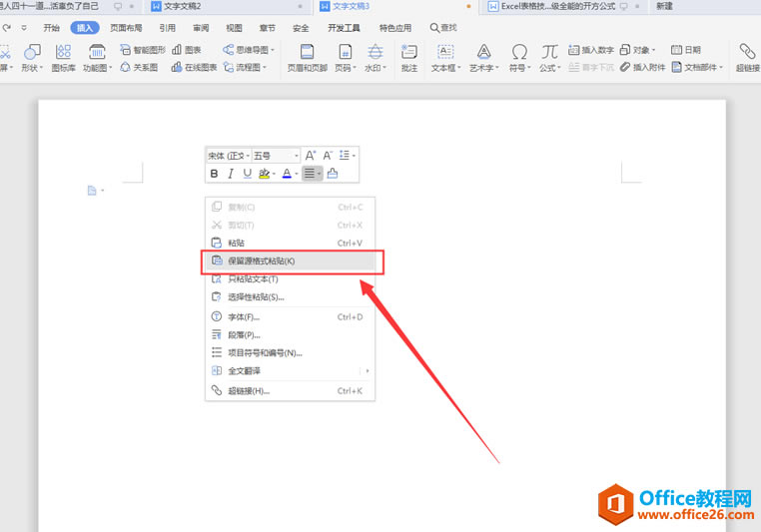Choose 粘贴 from the context menu
This screenshot has height=532, width=761.
[x=291, y=243]
